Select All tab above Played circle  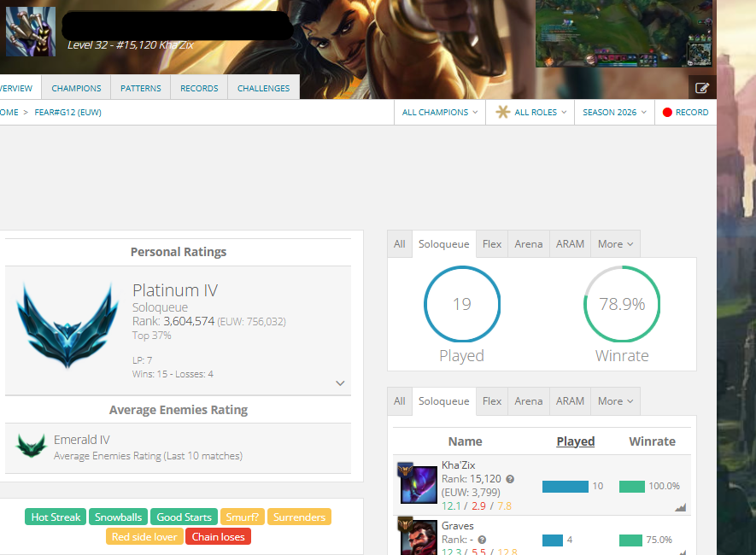(x=399, y=244)
